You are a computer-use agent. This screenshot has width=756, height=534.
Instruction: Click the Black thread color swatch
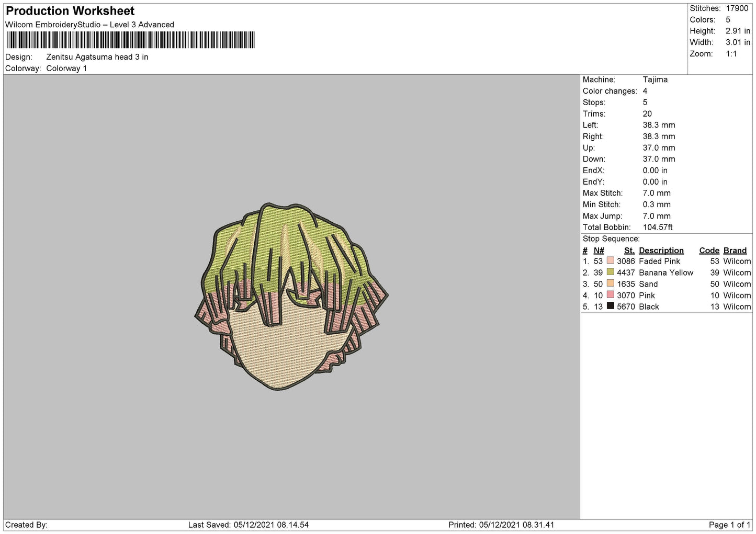coord(610,306)
